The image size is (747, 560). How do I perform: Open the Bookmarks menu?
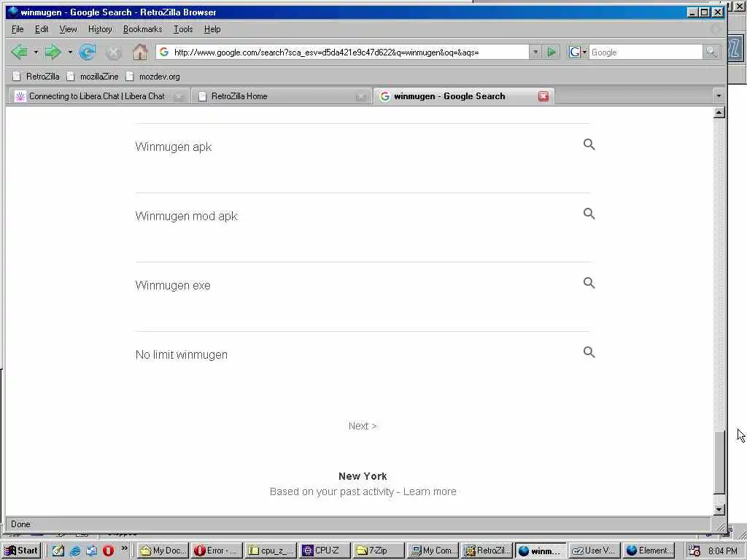tap(142, 29)
